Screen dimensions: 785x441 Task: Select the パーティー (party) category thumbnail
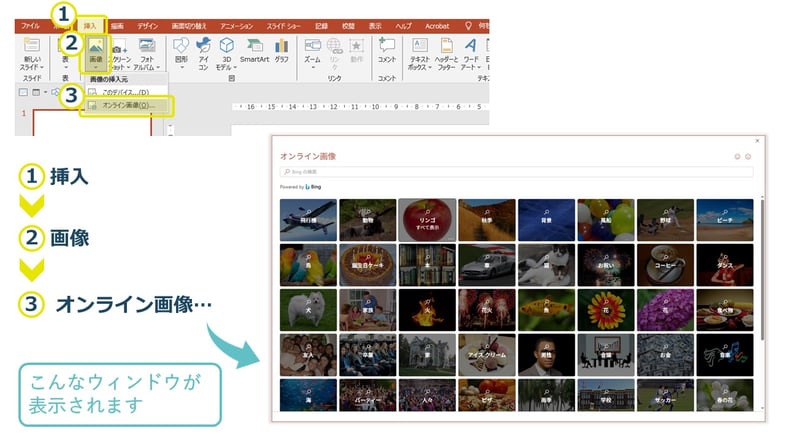pyautogui.click(x=367, y=395)
